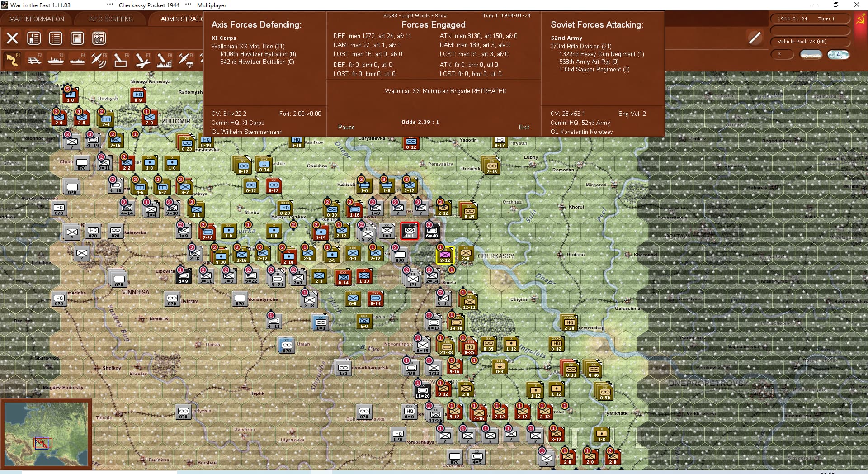The width and height of the screenshot is (868, 474).
Task: Switch to the INFO SCREENS tab
Action: pos(111,19)
